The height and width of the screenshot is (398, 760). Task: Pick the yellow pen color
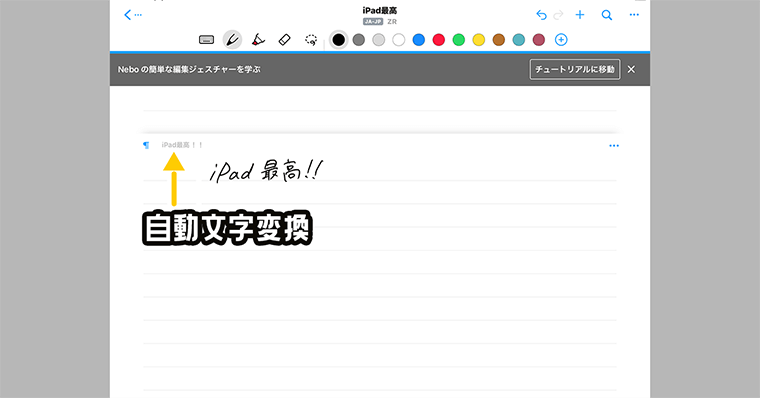[478, 40]
